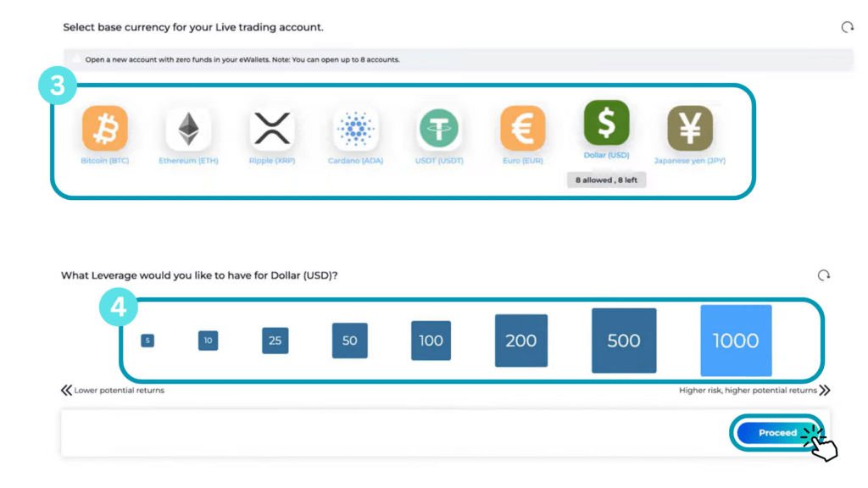Click the Ethereum (ETH) label
868x488 pixels.
(x=188, y=160)
